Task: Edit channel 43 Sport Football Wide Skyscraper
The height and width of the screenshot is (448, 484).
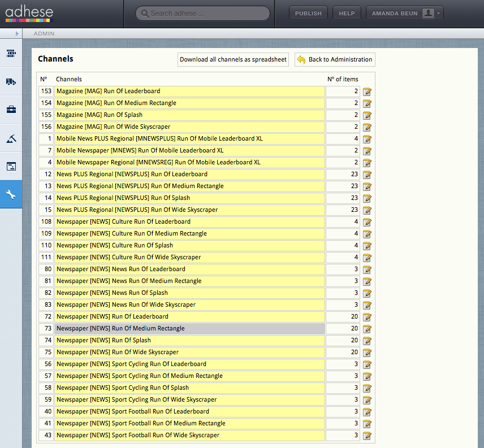Action: pyautogui.click(x=367, y=436)
